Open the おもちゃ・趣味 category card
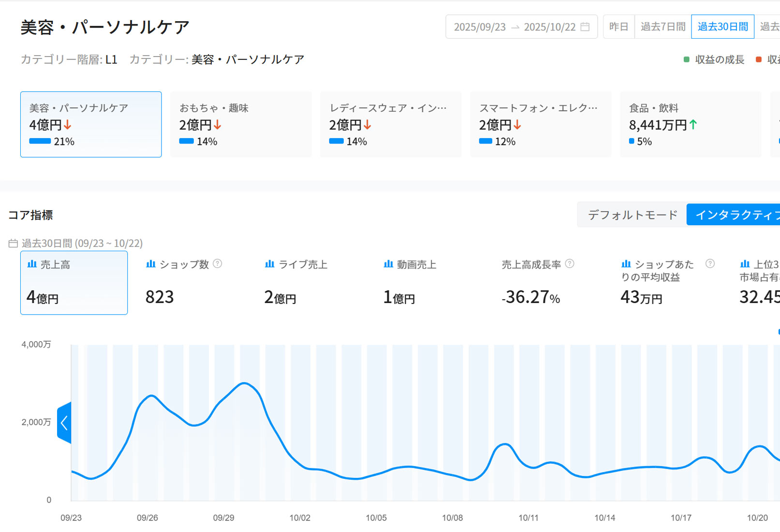The image size is (780, 532). 241,124
